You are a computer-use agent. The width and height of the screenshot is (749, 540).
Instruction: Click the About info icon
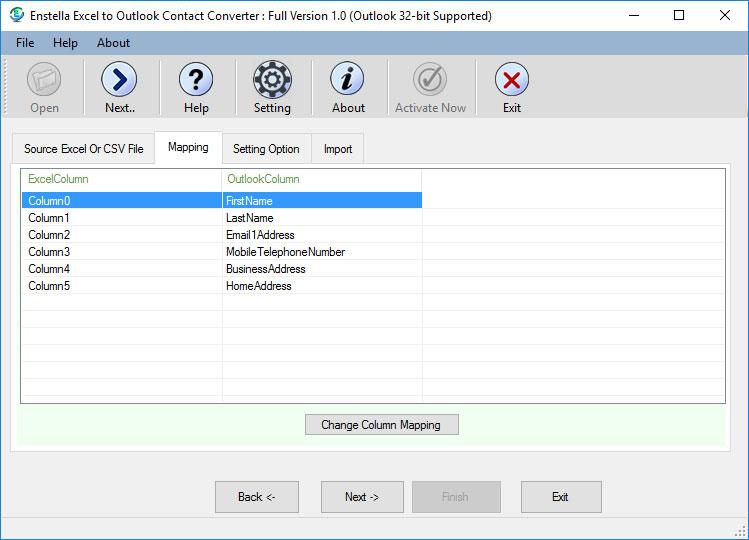coord(348,80)
